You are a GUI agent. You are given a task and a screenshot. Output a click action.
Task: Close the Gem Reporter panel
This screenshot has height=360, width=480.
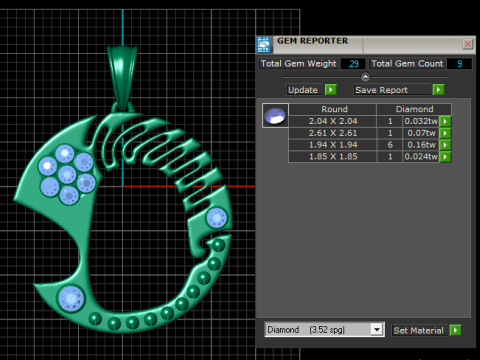coord(468,44)
